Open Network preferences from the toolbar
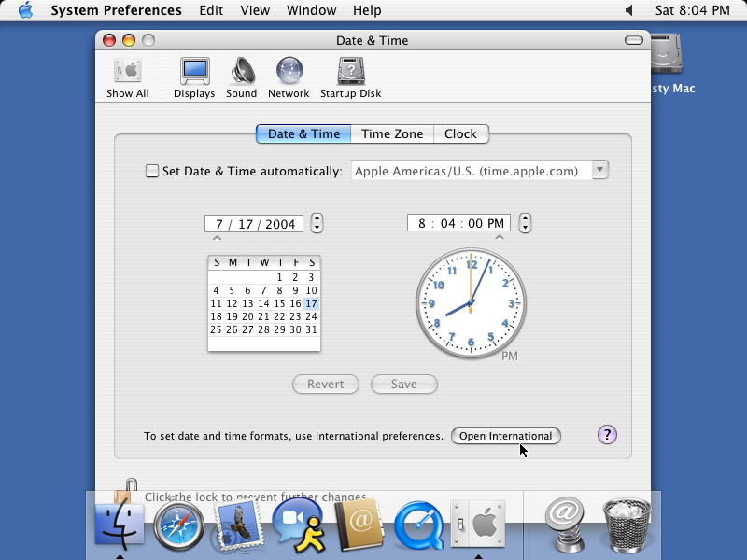The image size is (747, 560). (289, 75)
